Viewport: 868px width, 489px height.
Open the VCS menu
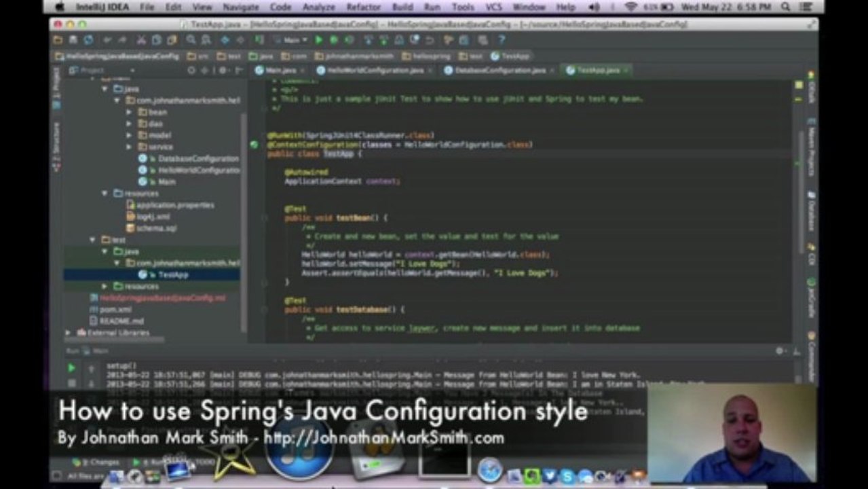(493, 7)
